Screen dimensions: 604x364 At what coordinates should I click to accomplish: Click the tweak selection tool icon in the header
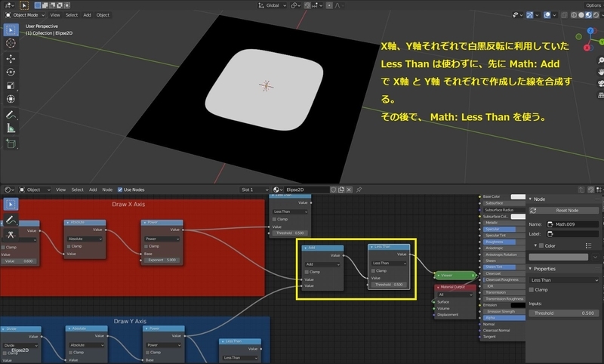[24, 5]
